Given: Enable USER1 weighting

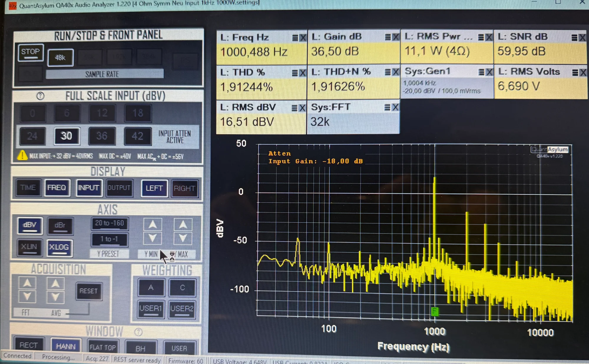Looking at the screenshot, I should (151, 309).
